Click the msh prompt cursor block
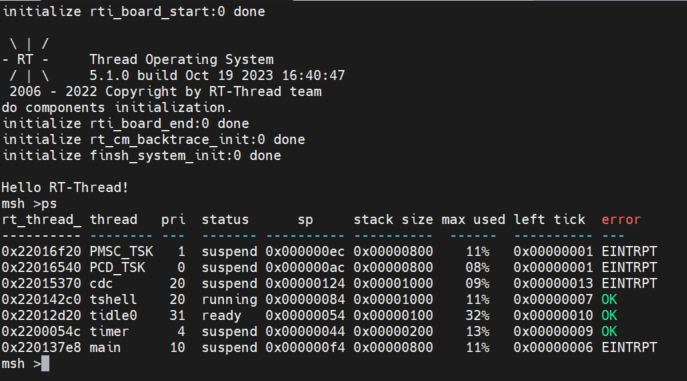Viewport: 687px width, 381px height. pos(45,363)
